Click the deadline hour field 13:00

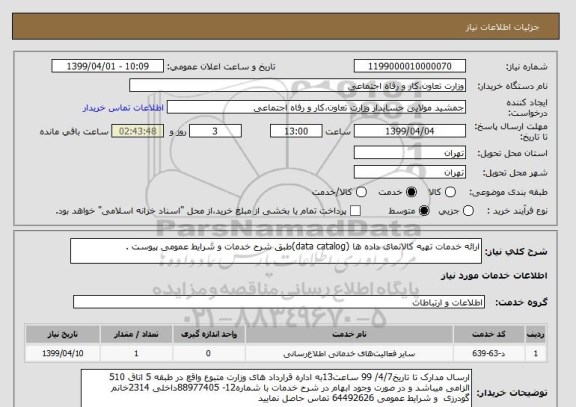[296, 131]
